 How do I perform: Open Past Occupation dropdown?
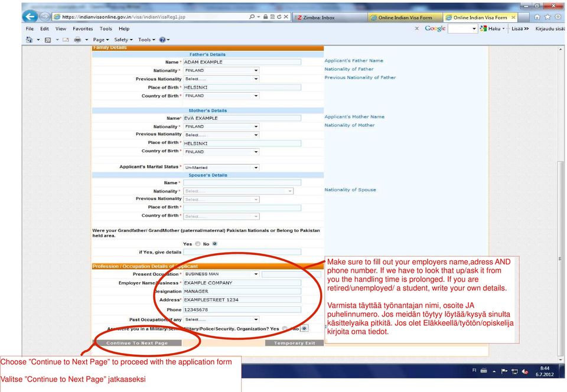pyautogui.click(x=221, y=319)
